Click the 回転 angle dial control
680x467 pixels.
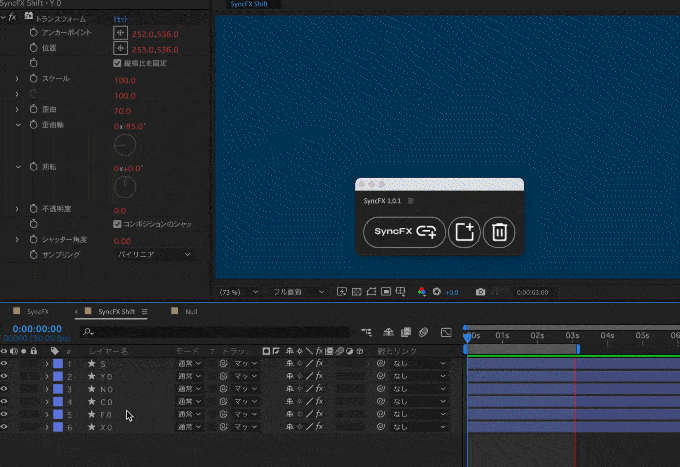click(125, 187)
